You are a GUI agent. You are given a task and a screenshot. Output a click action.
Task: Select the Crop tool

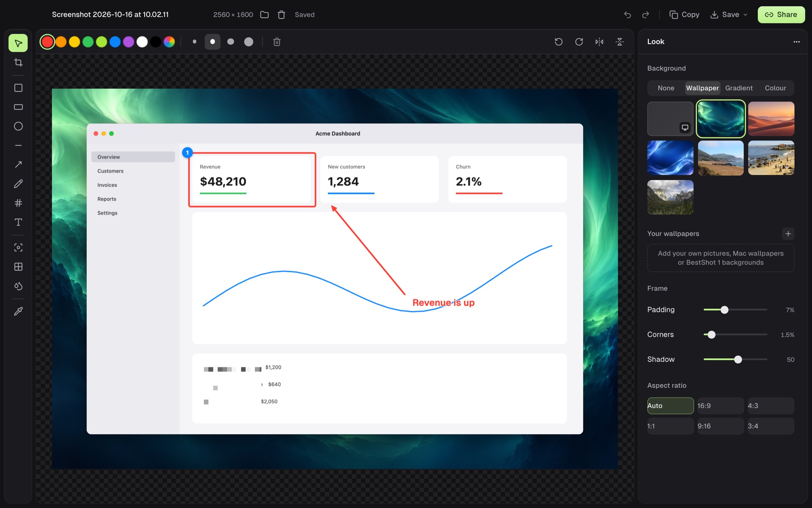pos(18,63)
